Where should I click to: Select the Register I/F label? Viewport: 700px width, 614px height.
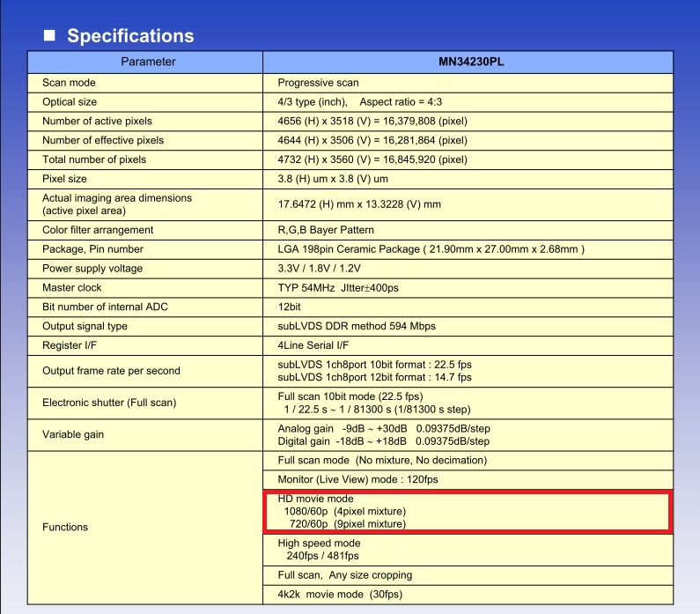pyautogui.click(x=70, y=345)
